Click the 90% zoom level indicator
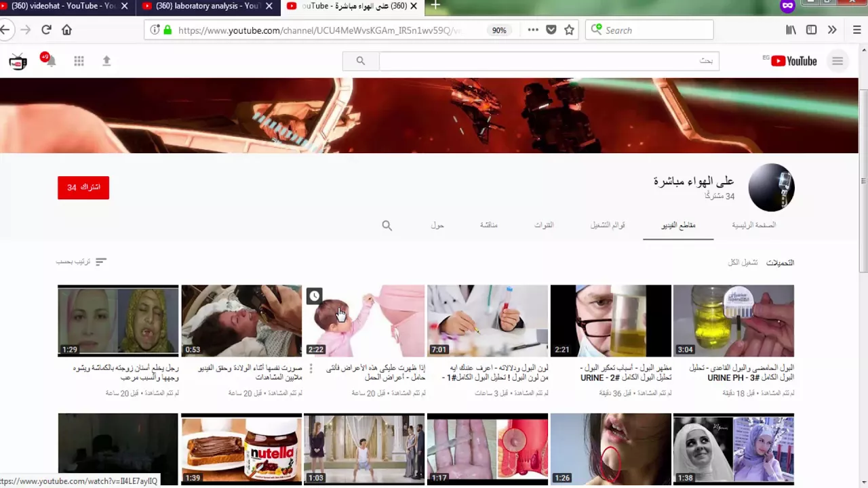Screen dimensions: 868x488 point(499,30)
